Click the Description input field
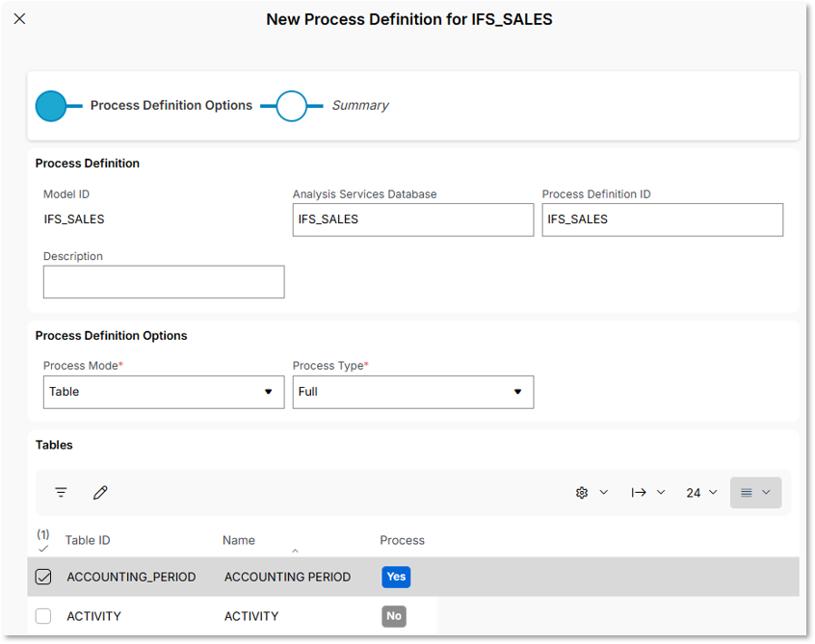This screenshot has width=815, height=644. [164, 282]
